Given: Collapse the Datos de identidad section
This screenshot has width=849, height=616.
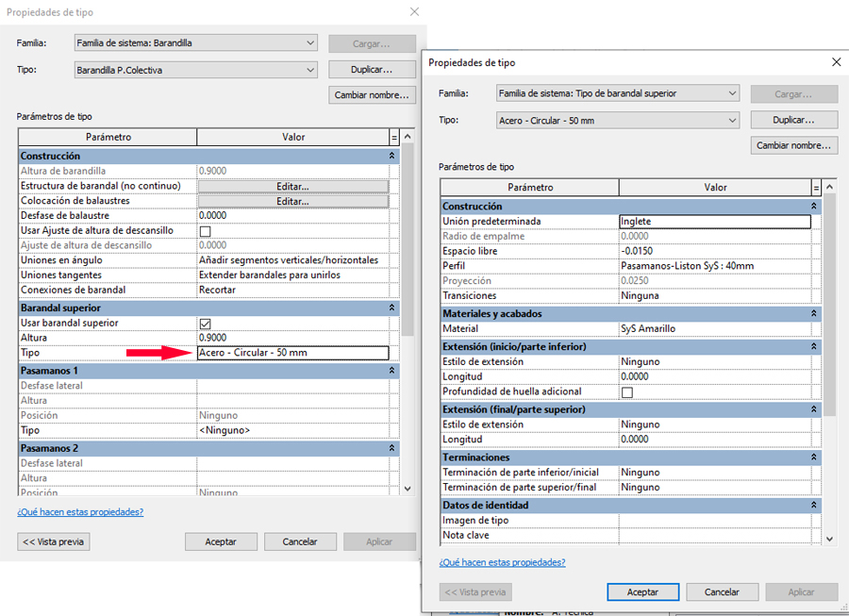Looking at the screenshot, I should click(x=813, y=506).
